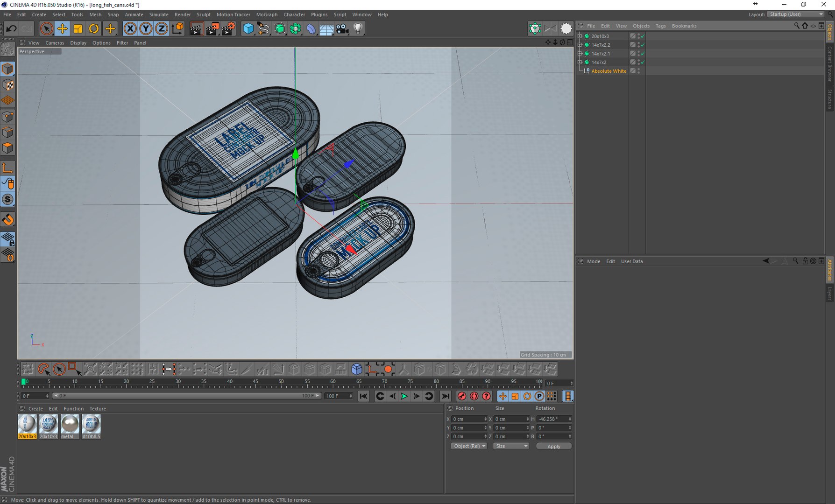Toggle visibility dots for 20x10x3 object

[638, 36]
